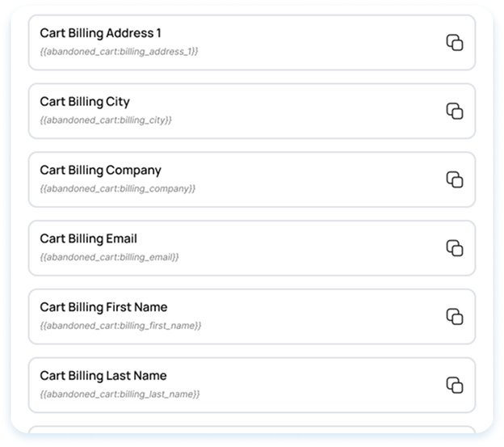Screen dimensions: 504x447
Task: Click the Cart Billing City heading
Action: [x=85, y=102]
